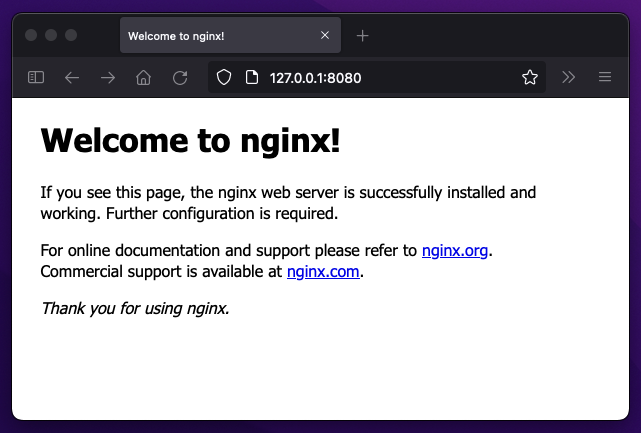The height and width of the screenshot is (433, 641).
Task: Click the red window close button
Action: 31,35
